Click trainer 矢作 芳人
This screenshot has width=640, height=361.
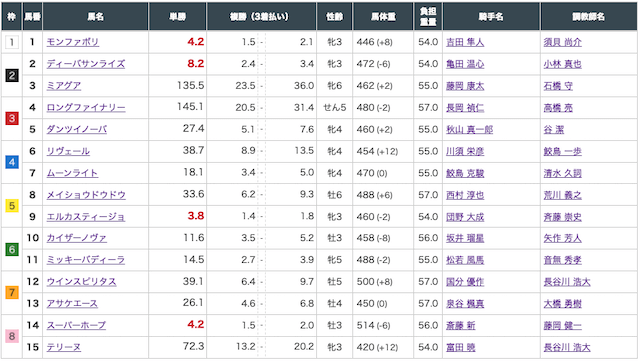pos(562,238)
